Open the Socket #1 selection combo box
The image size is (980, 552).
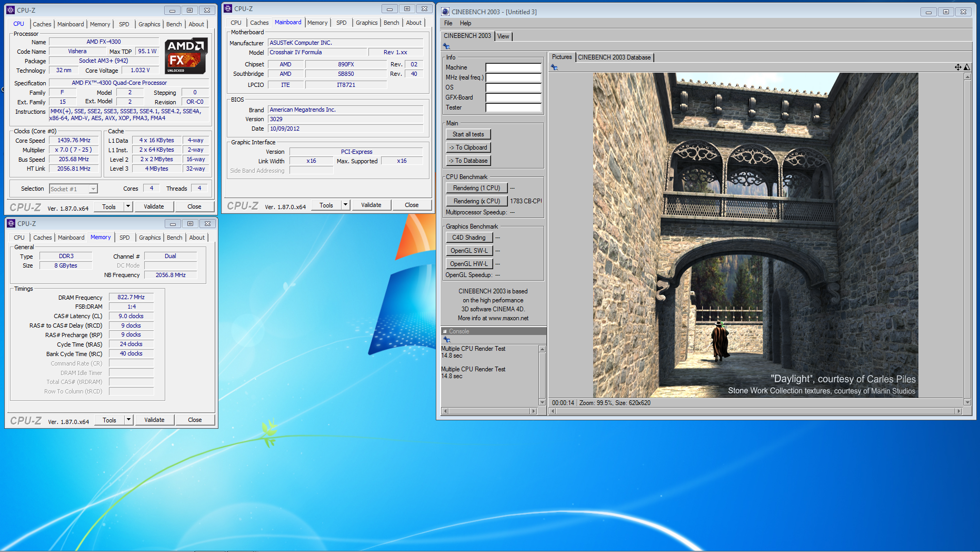coord(73,189)
